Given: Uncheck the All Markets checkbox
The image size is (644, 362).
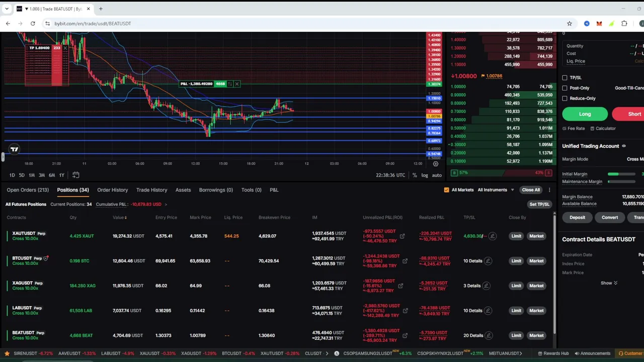Looking at the screenshot, I should coord(446,190).
